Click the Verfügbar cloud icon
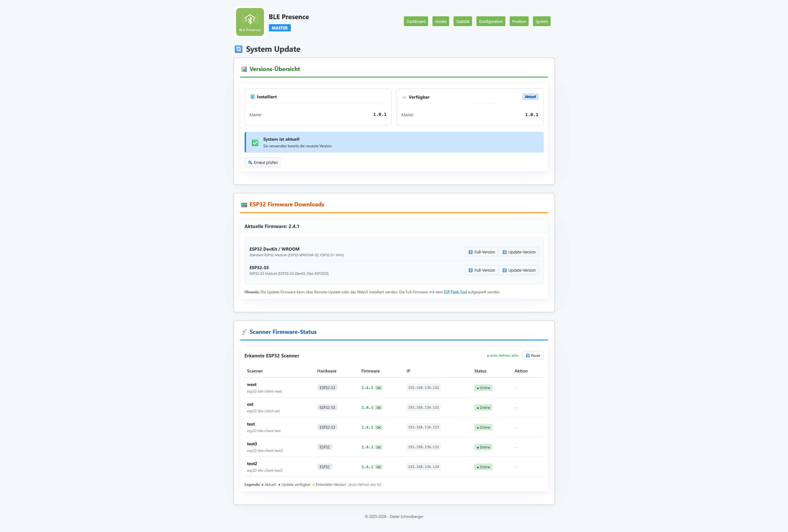 point(404,97)
